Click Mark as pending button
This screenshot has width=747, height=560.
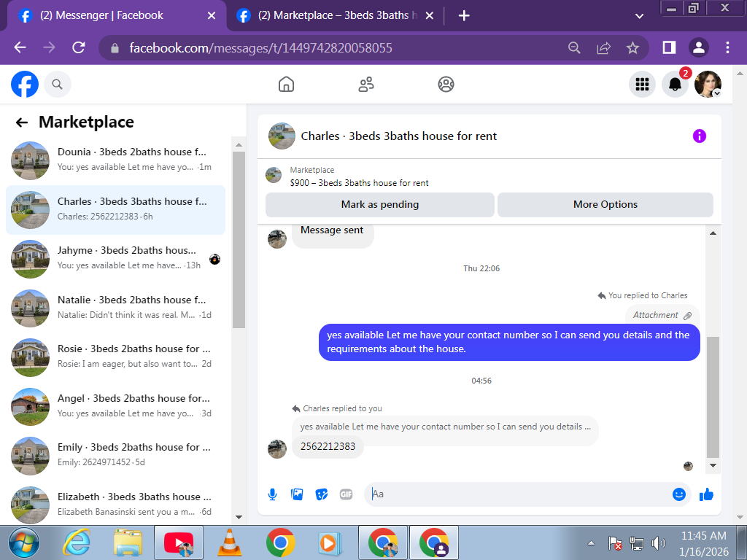[379, 205]
